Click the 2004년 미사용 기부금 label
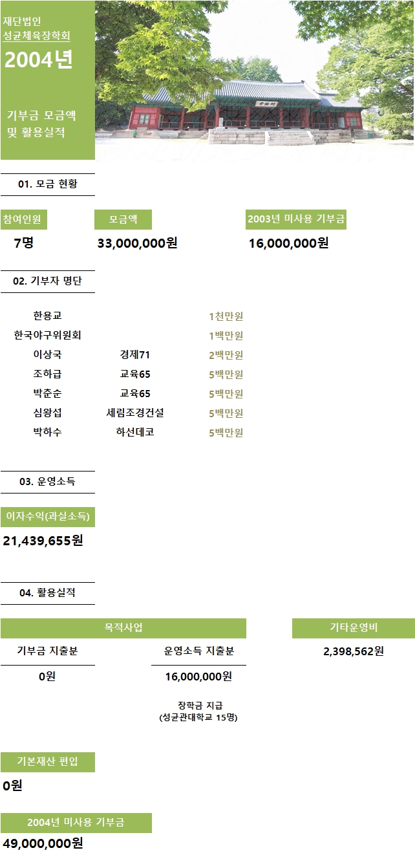 [x=76, y=823]
